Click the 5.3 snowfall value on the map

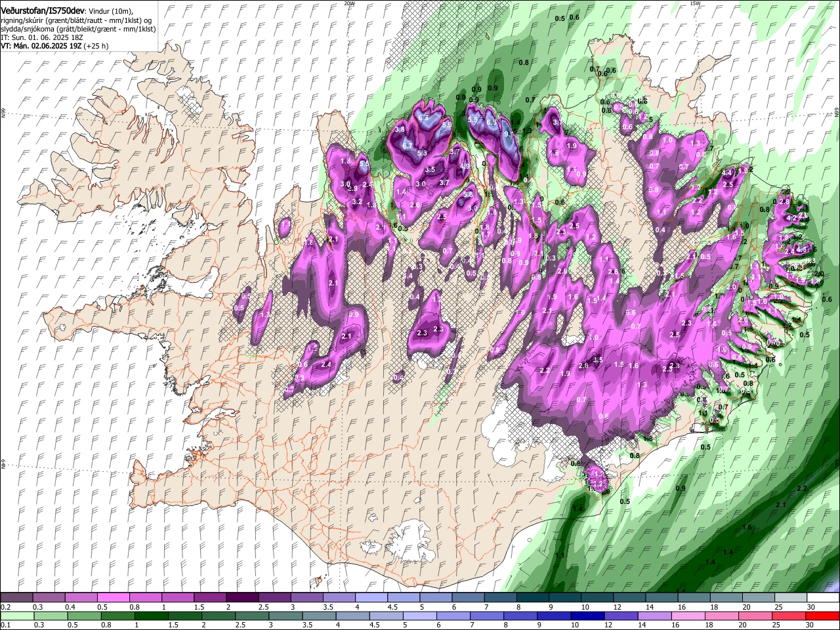coord(422,153)
